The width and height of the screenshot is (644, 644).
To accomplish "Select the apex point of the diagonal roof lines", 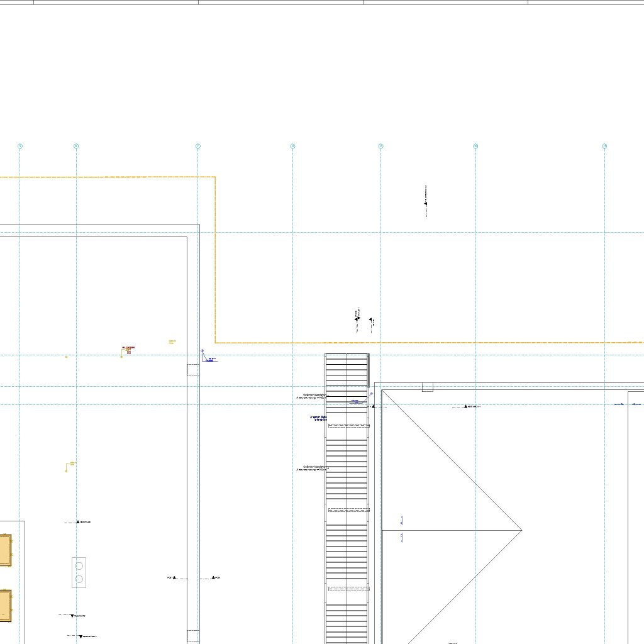I will [x=521, y=530].
